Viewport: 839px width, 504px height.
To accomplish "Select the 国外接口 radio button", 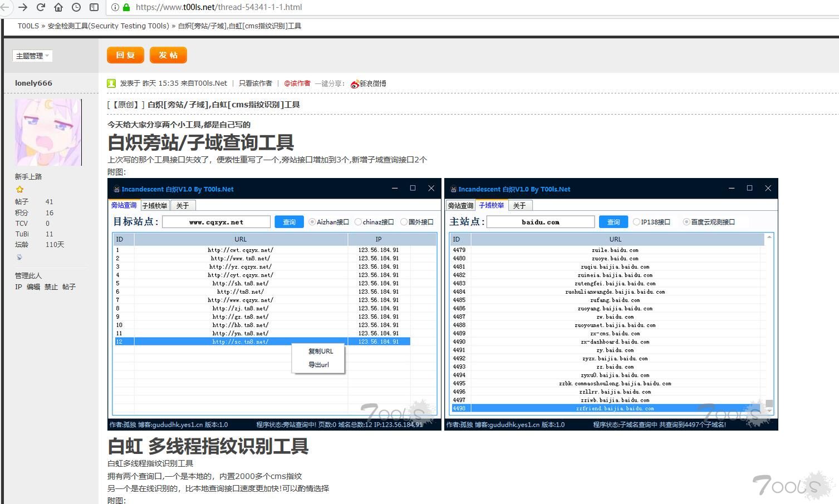I will (x=404, y=222).
